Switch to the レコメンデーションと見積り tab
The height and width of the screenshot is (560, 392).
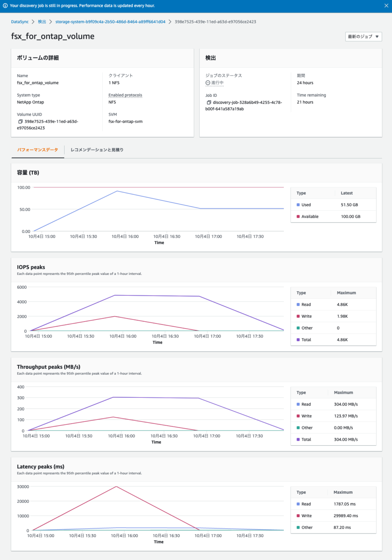point(97,150)
